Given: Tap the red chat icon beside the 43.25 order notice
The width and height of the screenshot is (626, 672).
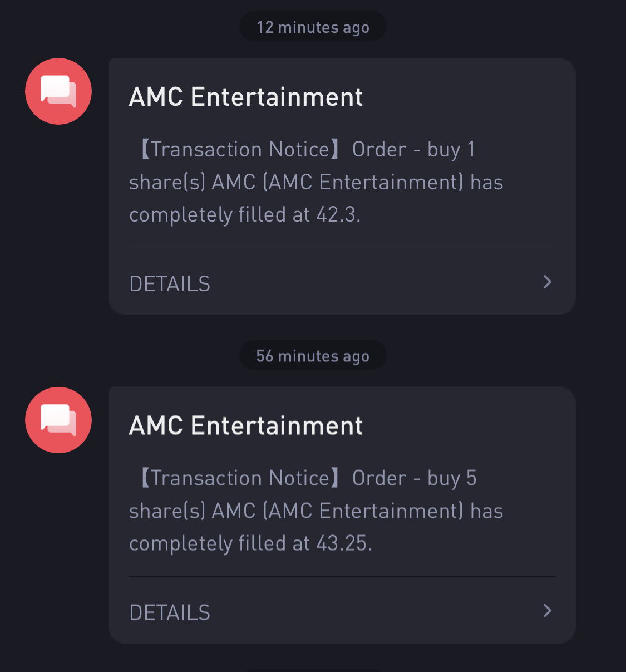Looking at the screenshot, I should [x=58, y=420].
